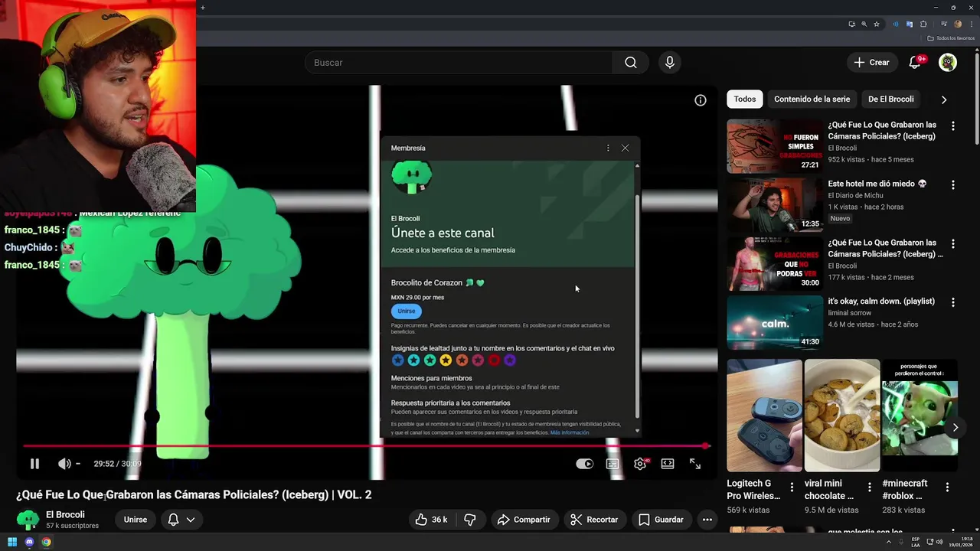Click the video info card icon
This screenshot has height=551, width=980.
coord(701,100)
